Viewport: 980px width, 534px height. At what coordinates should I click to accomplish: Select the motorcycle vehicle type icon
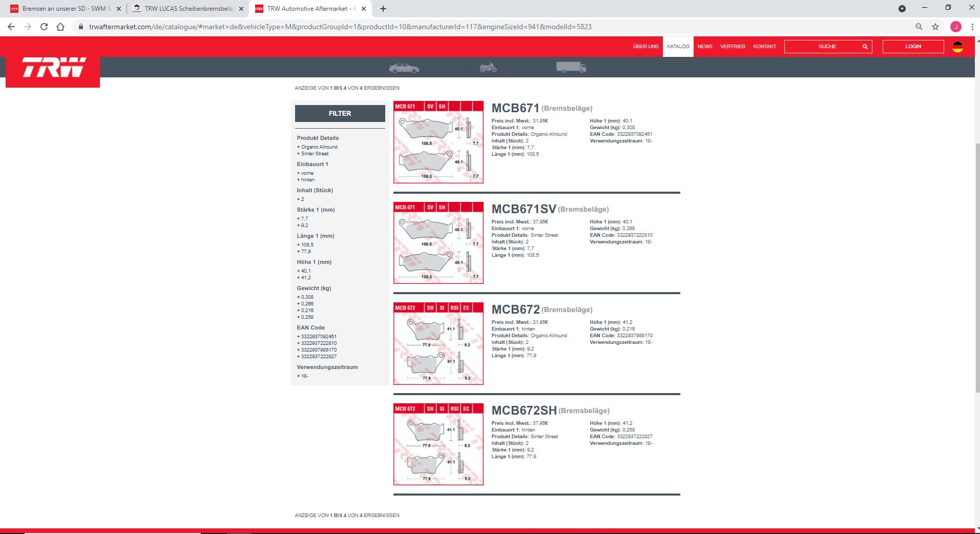pos(488,67)
